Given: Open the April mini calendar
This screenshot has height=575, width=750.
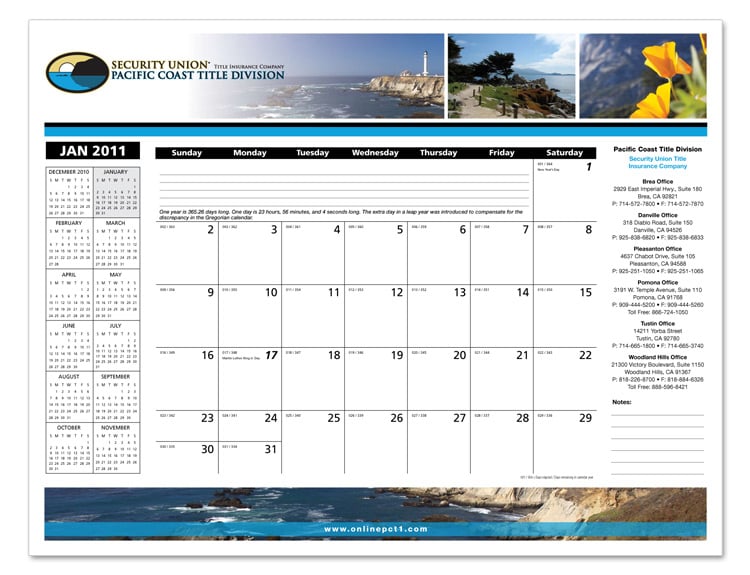Looking at the screenshot, I should tap(69, 295).
